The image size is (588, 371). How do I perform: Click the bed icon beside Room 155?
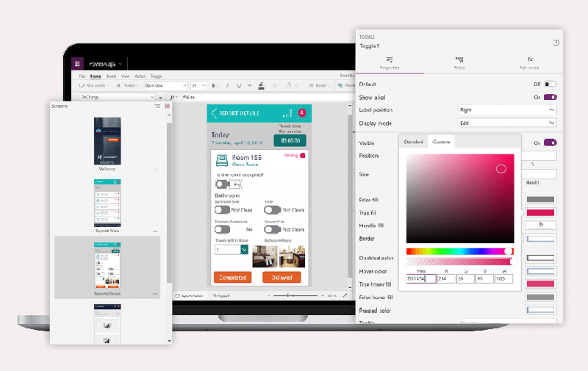point(222,161)
